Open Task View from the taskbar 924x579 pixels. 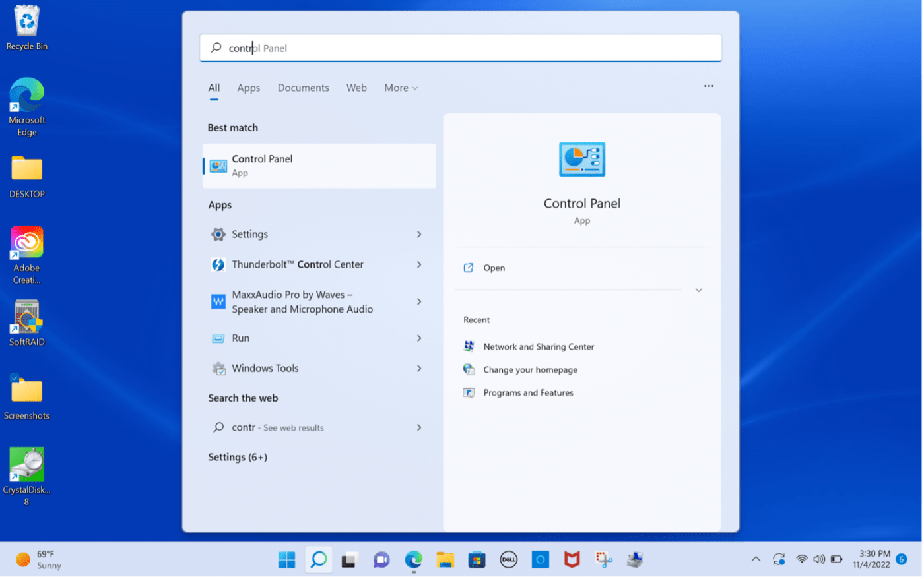pyautogui.click(x=349, y=561)
